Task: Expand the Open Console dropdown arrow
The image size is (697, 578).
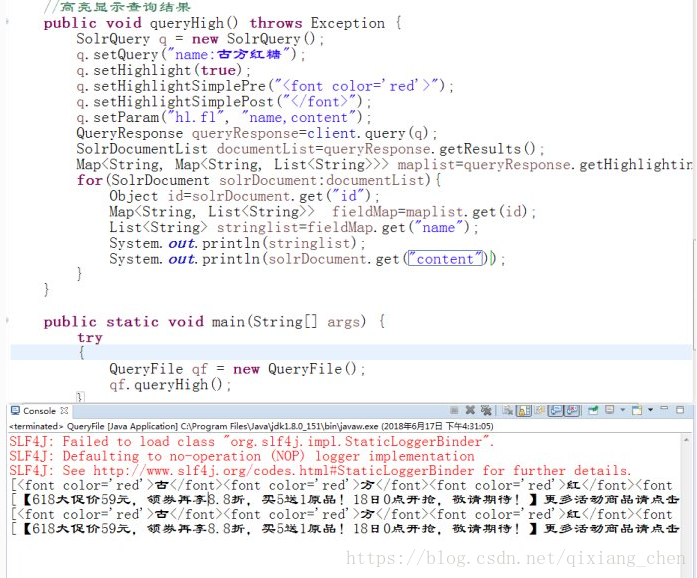Action: (x=650, y=409)
